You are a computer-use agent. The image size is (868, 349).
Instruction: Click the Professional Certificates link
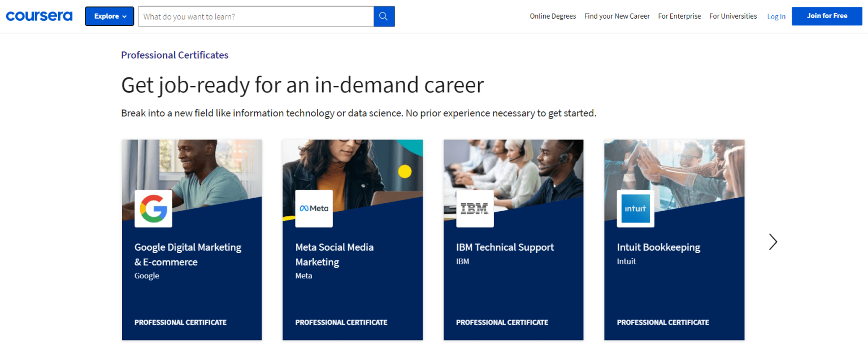[x=174, y=55]
